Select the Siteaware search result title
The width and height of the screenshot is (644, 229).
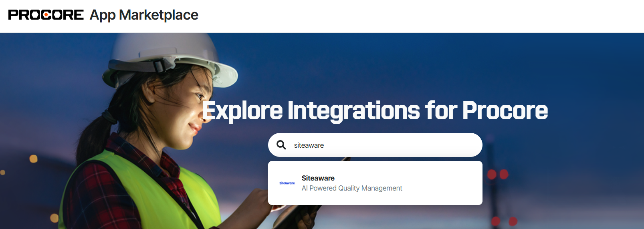[x=318, y=178]
